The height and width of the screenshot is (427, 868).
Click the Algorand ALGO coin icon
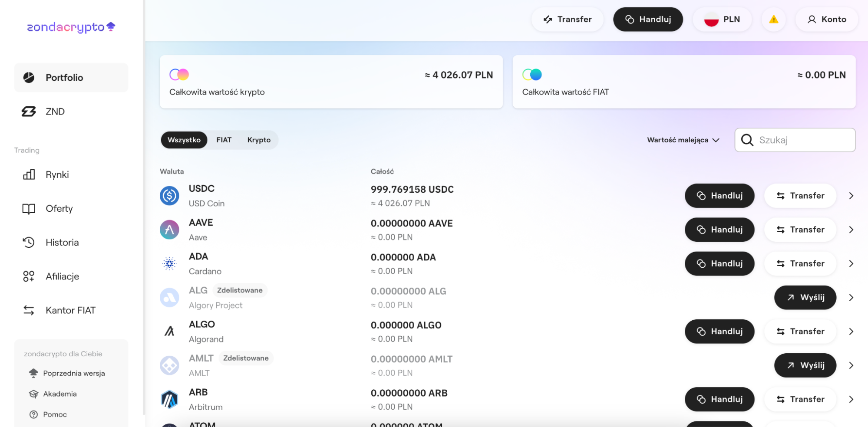[169, 332]
